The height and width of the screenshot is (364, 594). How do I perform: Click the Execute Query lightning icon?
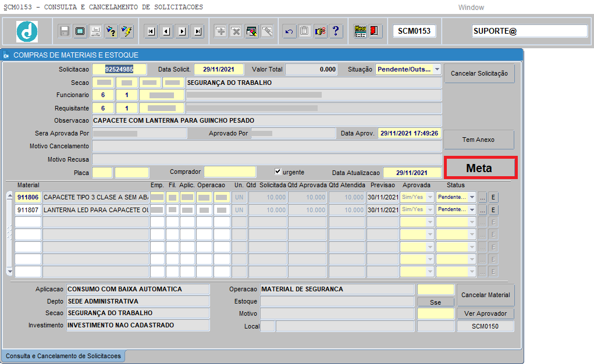(x=127, y=31)
